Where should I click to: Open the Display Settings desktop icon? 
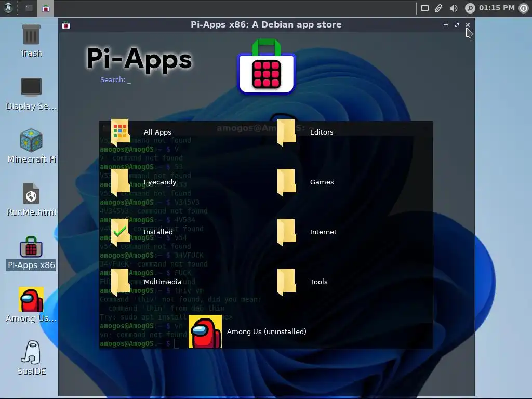(31, 94)
